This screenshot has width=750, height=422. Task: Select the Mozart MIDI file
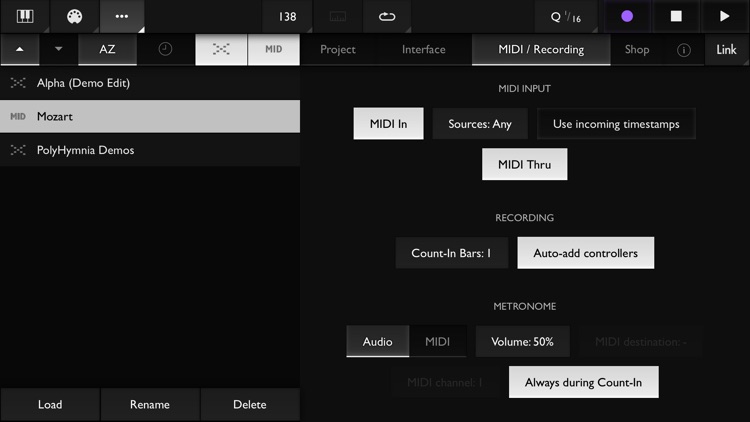(x=150, y=116)
